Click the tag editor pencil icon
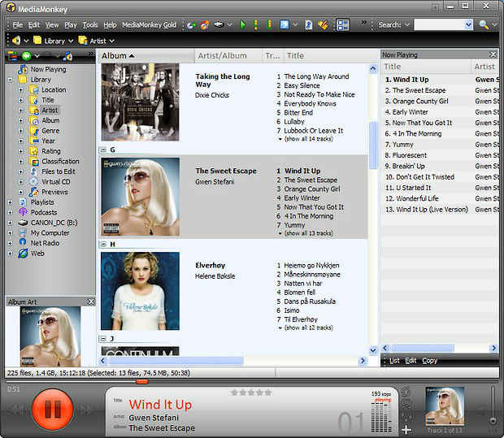 point(324,24)
